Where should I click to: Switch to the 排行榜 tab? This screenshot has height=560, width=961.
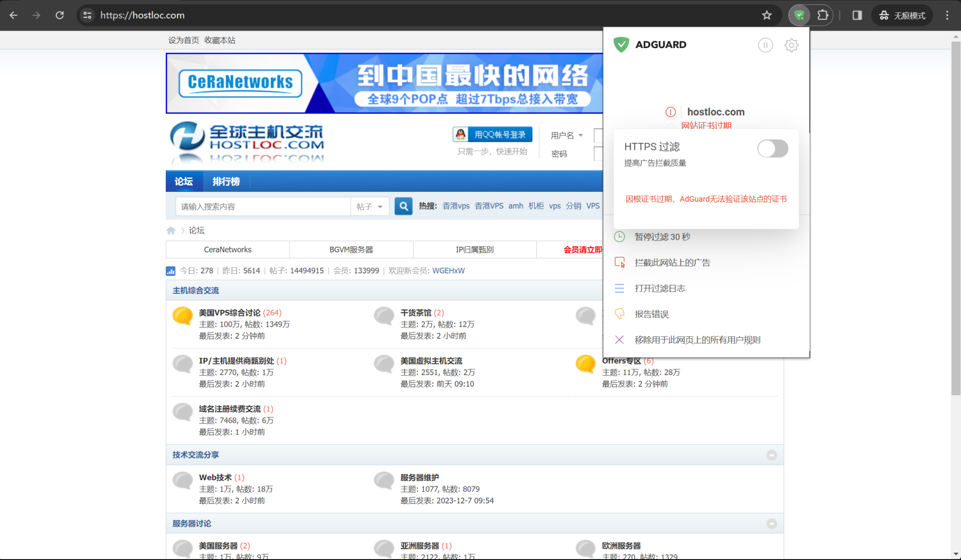pos(226,182)
